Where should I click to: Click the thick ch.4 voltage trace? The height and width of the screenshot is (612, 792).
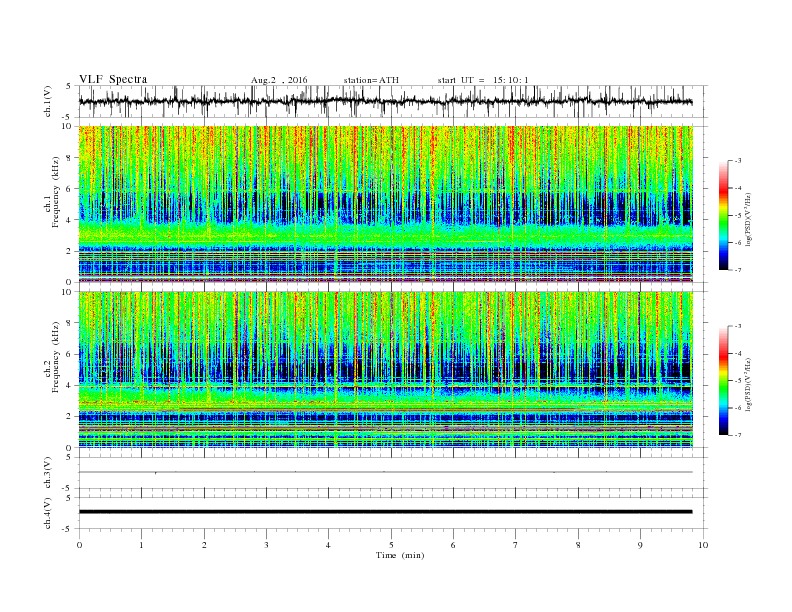(385, 512)
